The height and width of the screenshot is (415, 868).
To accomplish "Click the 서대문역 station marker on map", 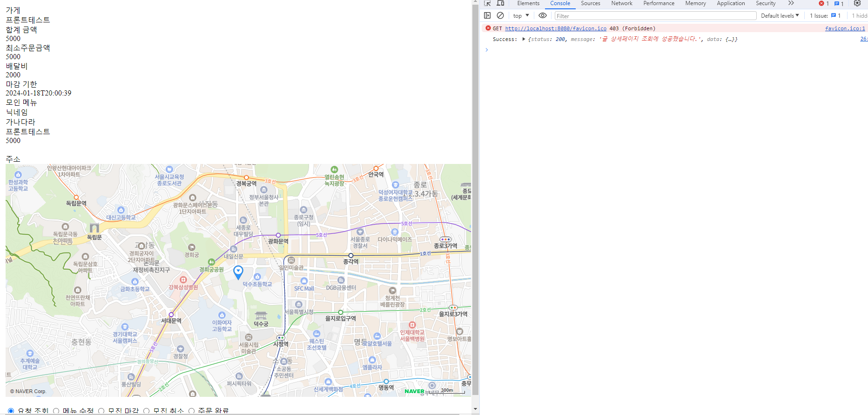I will [x=171, y=314].
